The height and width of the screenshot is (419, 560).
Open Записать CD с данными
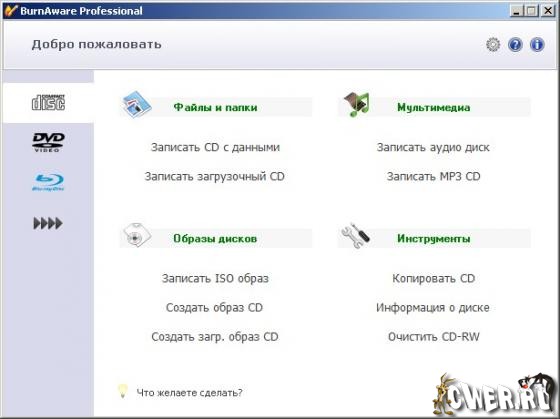tap(215, 147)
